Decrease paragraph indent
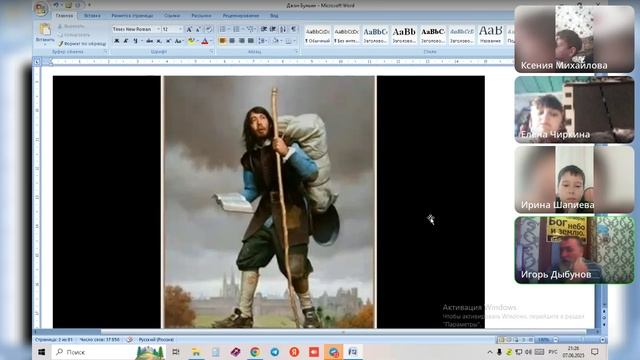Screen dimensions: 640x360 pyautogui.click(x=264, y=29)
